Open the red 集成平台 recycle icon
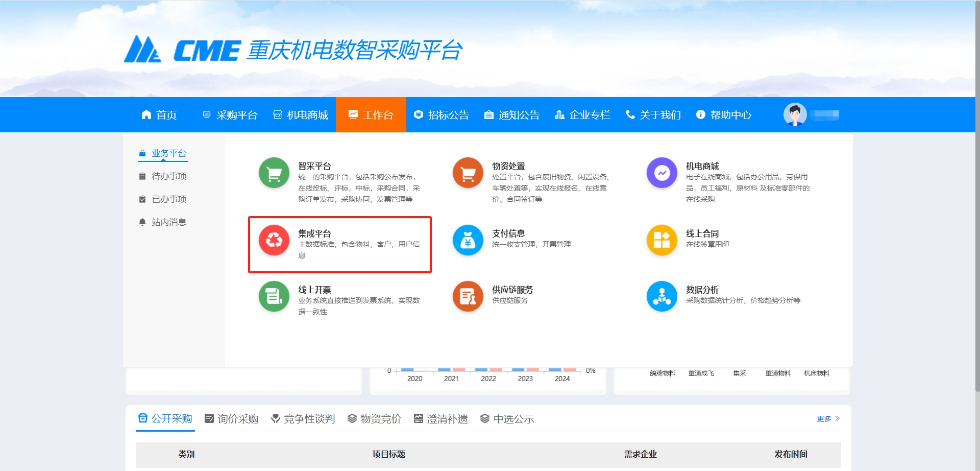Screen dimensions: 980x471 pos(274,240)
